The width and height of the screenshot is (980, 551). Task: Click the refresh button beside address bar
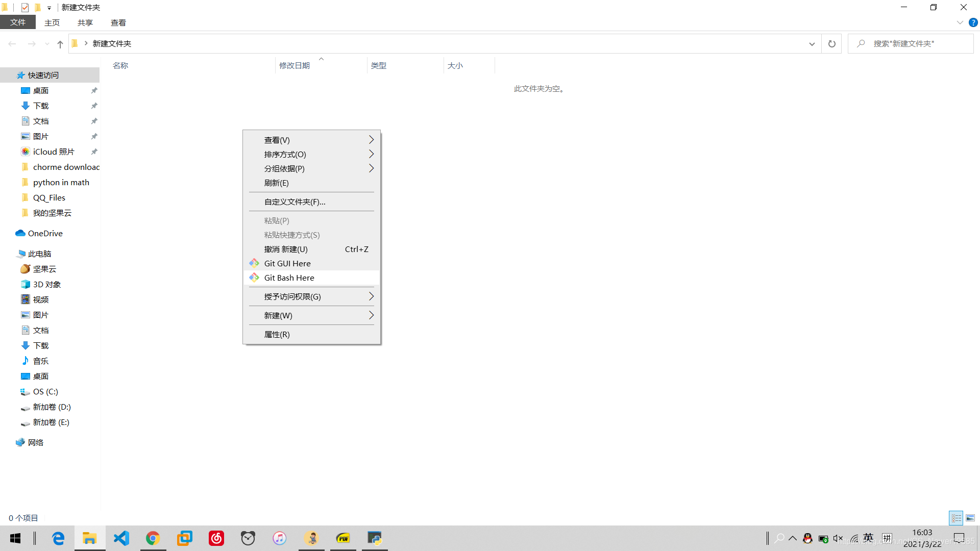pyautogui.click(x=831, y=44)
